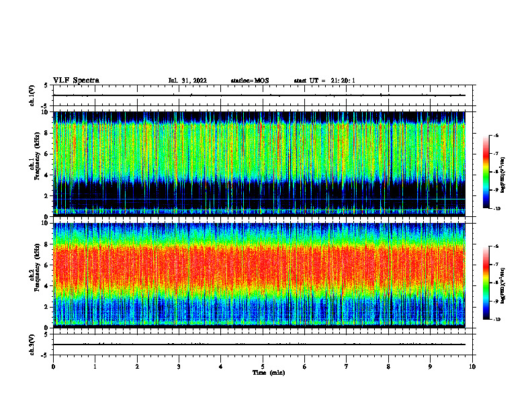Click the "VLF Spectra" plot title

tap(76, 81)
